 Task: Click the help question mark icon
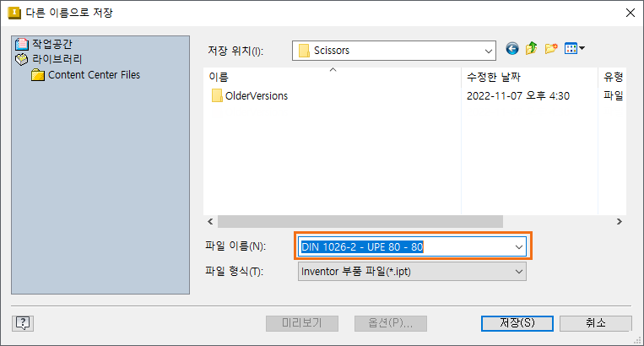[x=23, y=323]
